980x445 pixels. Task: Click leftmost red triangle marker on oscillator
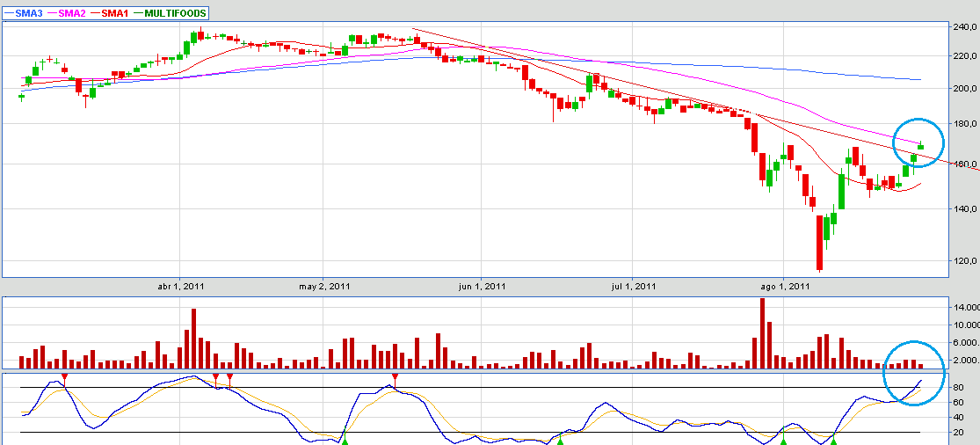point(64,377)
